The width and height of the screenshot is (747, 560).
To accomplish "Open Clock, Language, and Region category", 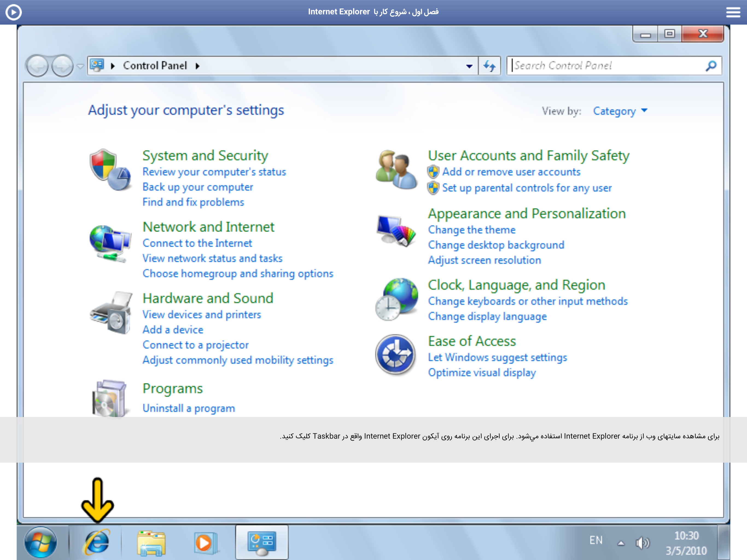I will tap(516, 285).
